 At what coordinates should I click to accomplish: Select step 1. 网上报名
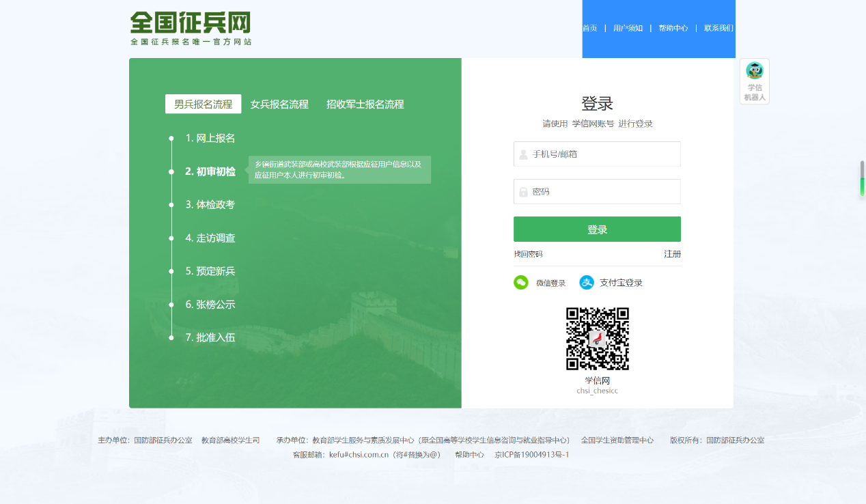(x=210, y=139)
